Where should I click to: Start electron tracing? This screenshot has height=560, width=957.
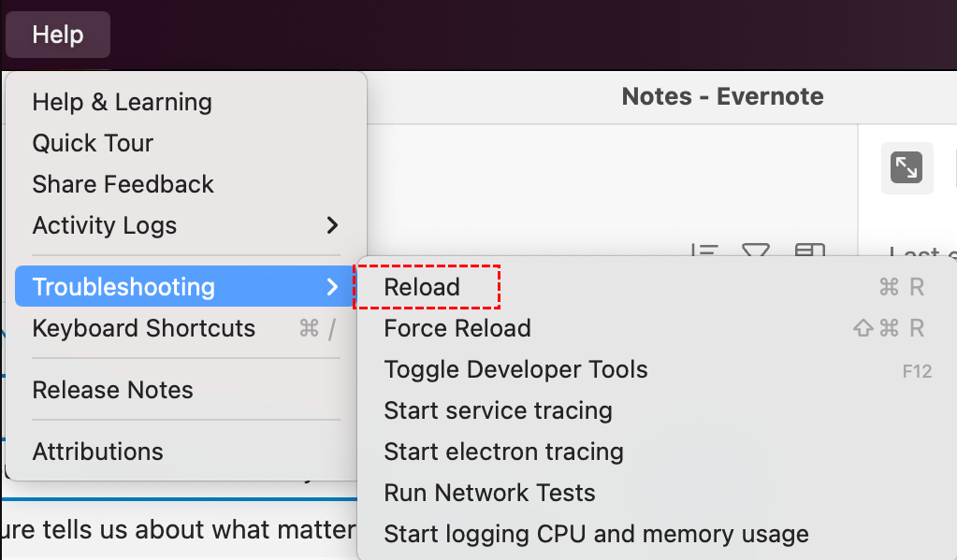tap(503, 452)
